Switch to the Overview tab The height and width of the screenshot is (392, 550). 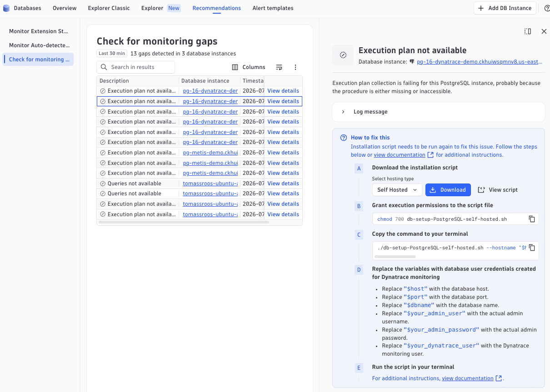tap(65, 8)
